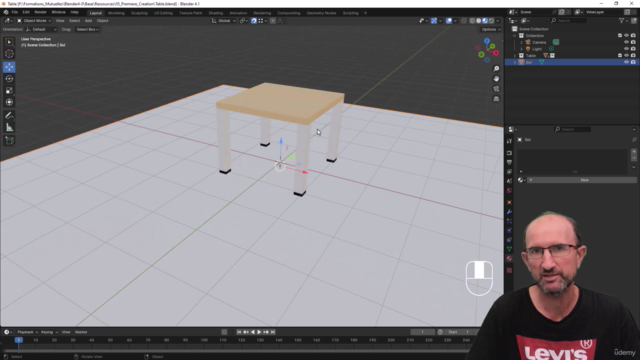Open the Select Box drag dropdown
Image resolution: width=640 pixels, height=360 pixels.
point(87,29)
